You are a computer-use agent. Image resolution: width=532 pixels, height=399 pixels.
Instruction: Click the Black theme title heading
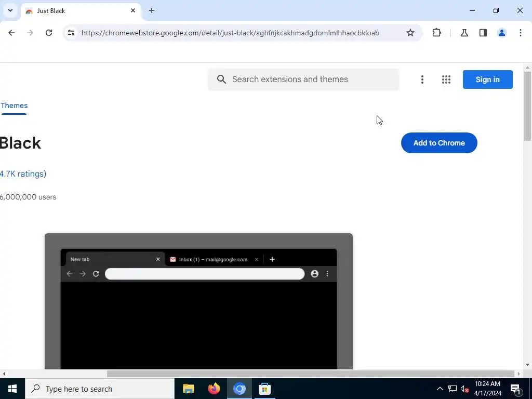point(20,143)
